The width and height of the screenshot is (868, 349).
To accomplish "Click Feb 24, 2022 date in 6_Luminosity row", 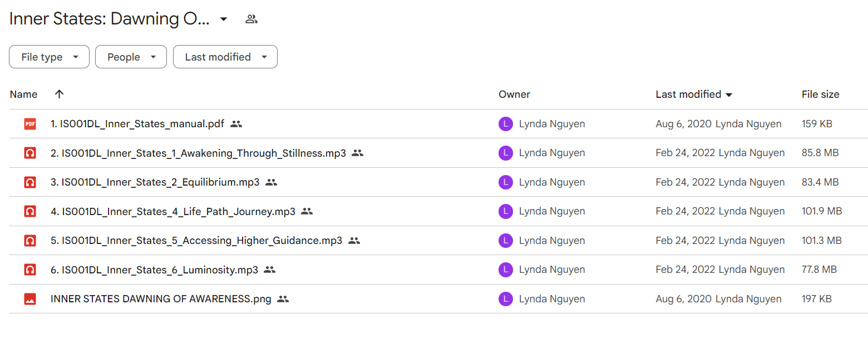I will click(685, 270).
